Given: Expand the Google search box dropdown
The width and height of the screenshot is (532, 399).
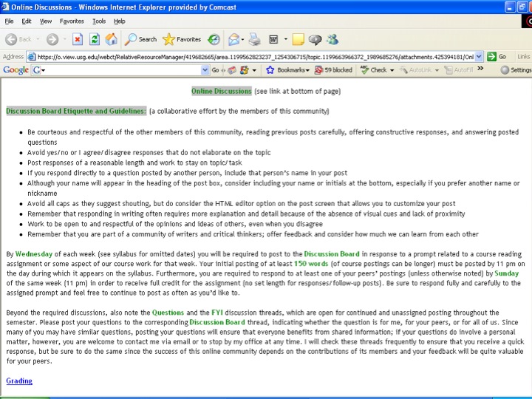Looking at the screenshot, I should click(x=205, y=70).
